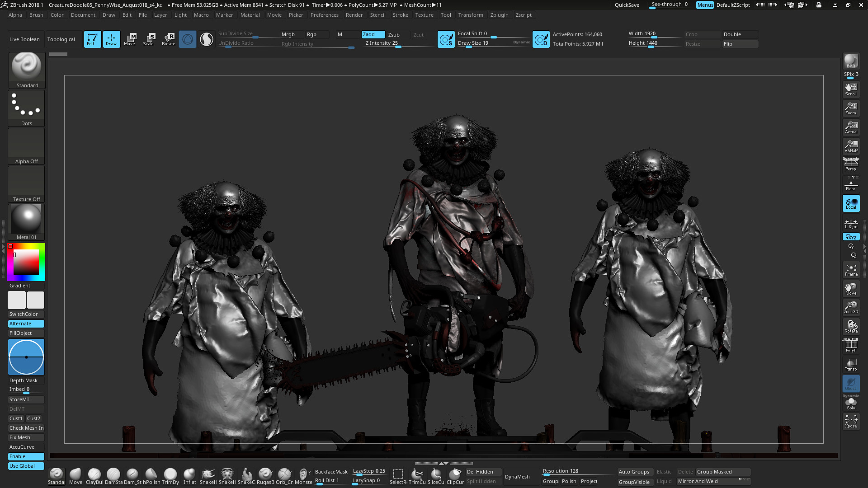Open the DefaultZScript menu

pyautogui.click(x=733, y=5)
